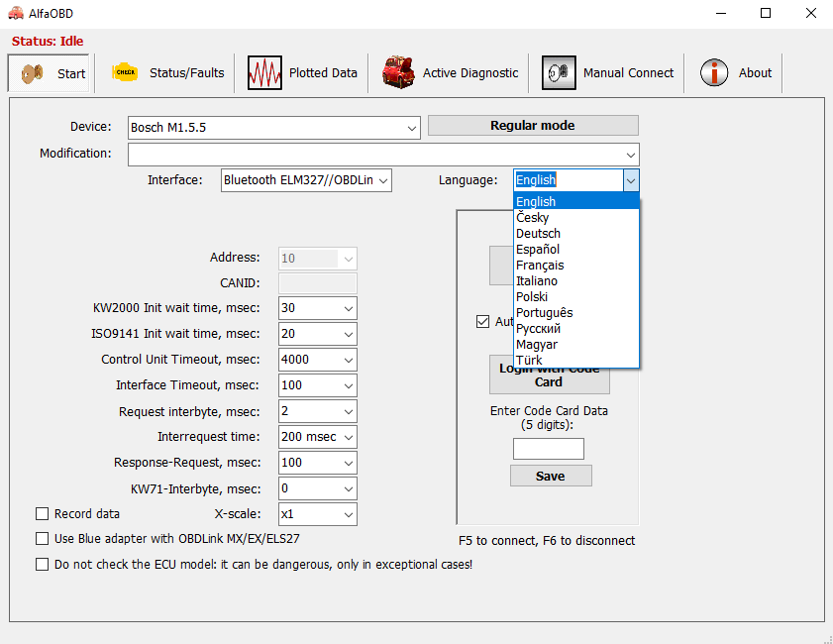833x644 pixels.
Task: Open the Manual Connect tab
Action: 608,72
